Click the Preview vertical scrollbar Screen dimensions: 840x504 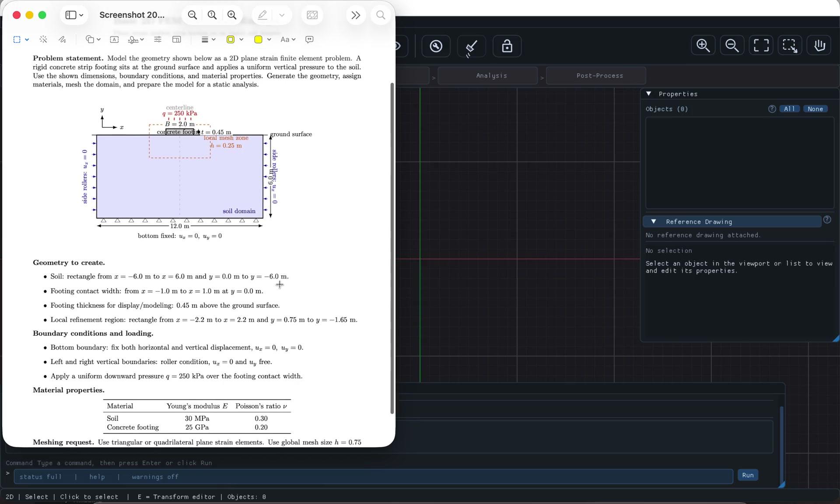coord(392,248)
